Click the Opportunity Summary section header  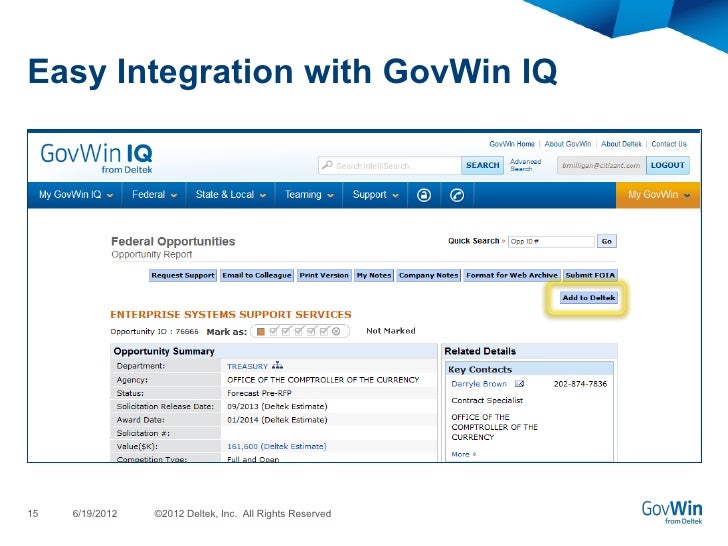[274, 351]
